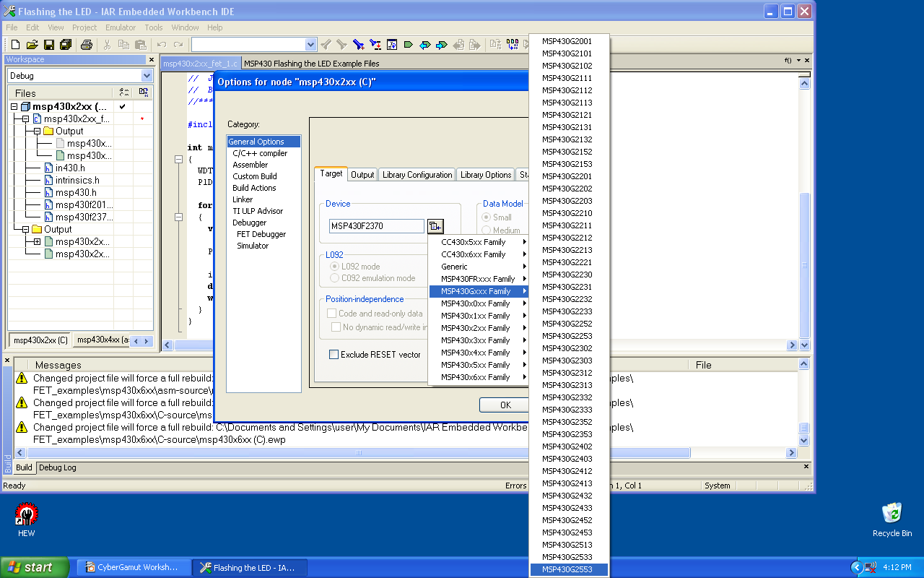
Task: Click the Save All toolbar icon
Action: click(x=66, y=45)
